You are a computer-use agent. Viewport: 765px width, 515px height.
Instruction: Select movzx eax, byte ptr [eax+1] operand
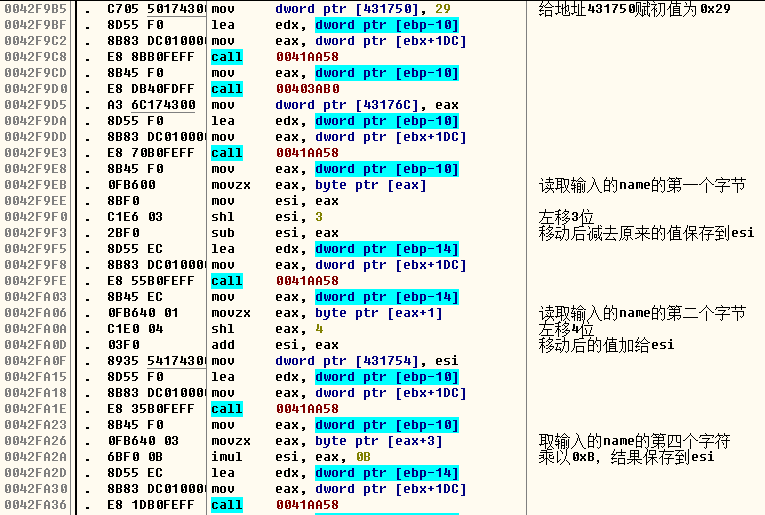pyautogui.click(x=359, y=313)
